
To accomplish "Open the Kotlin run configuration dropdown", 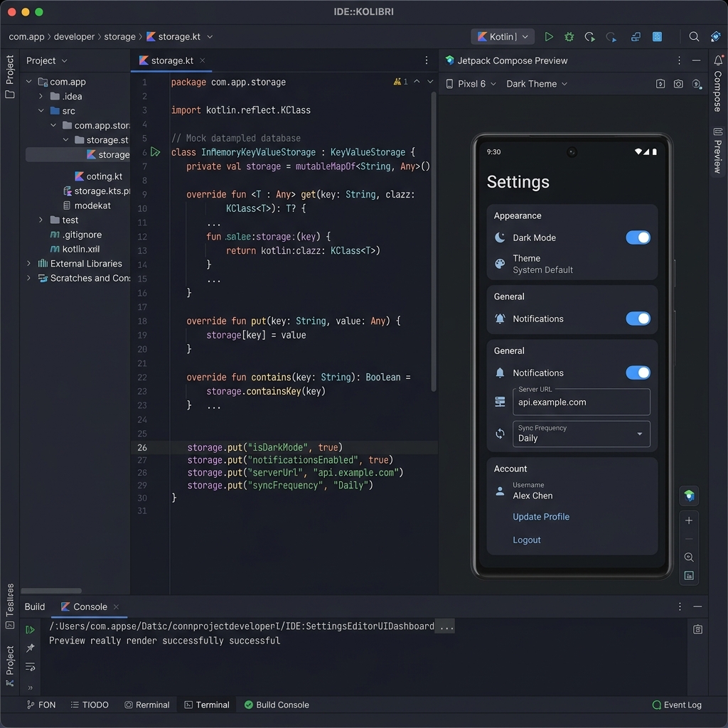I will [503, 37].
